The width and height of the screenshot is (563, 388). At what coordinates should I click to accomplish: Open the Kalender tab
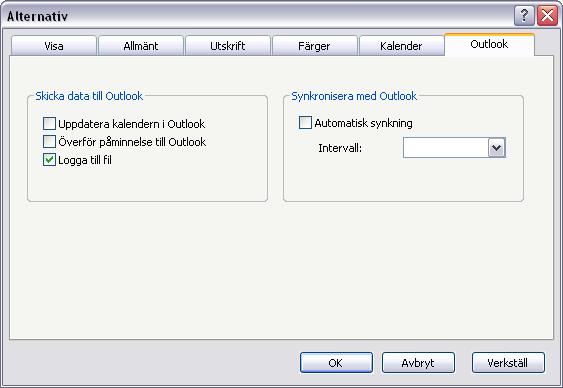(x=401, y=46)
